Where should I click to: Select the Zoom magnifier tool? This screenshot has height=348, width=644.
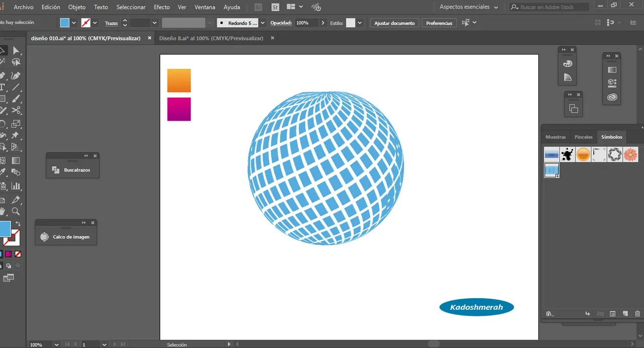pos(16,212)
